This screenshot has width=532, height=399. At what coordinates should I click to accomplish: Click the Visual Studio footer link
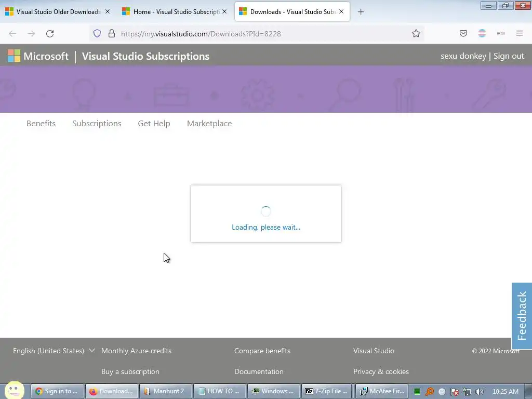pyautogui.click(x=374, y=351)
